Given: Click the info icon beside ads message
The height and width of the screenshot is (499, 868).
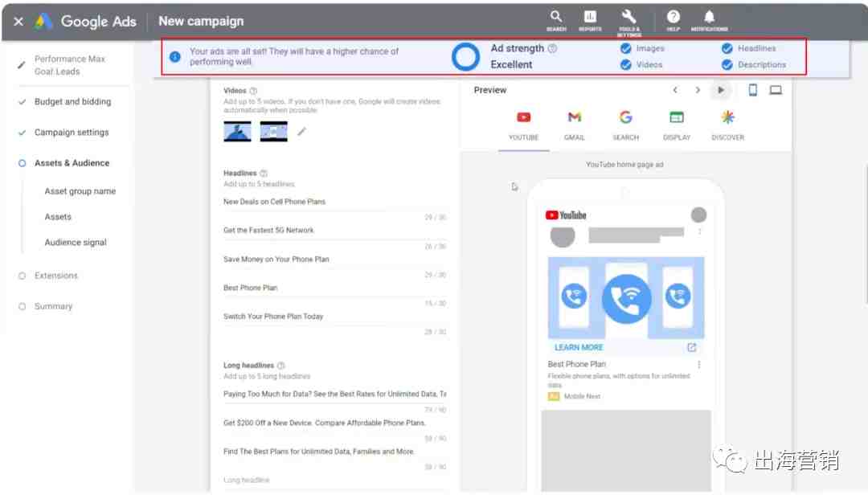Looking at the screenshot, I should [175, 56].
